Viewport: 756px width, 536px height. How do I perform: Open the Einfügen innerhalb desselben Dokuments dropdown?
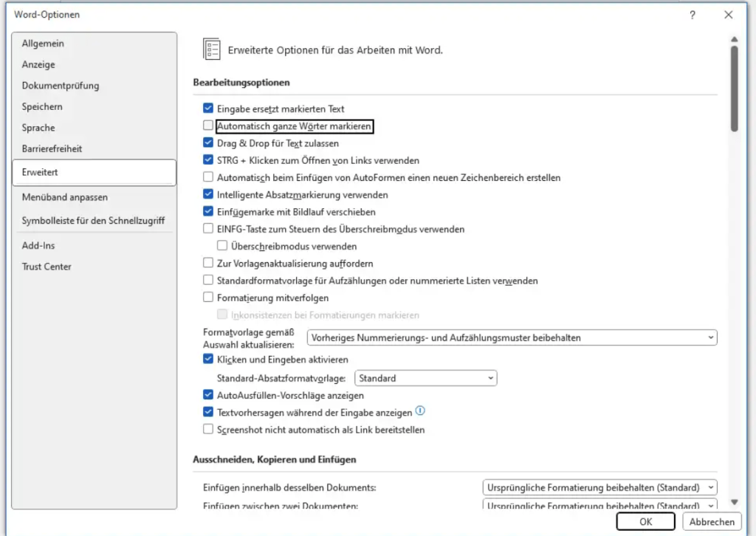[x=710, y=487]
